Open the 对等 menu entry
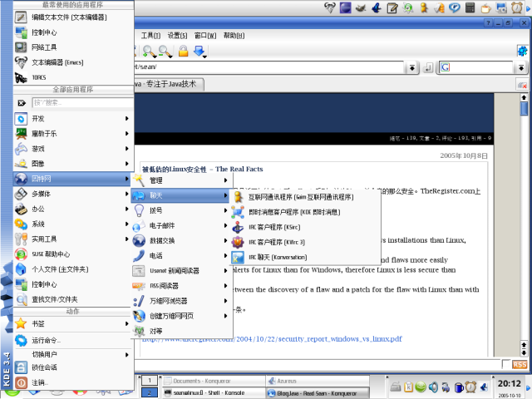This screenshot has height=399, width=532. (x=180, y=331)
